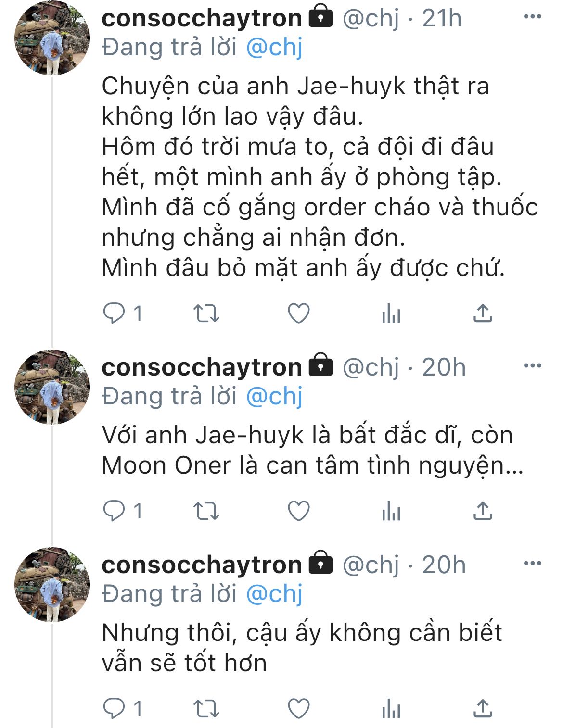This screenshot has height=728, width=563.
Task: View analytics for the last tweet
Action: [391, 709]
